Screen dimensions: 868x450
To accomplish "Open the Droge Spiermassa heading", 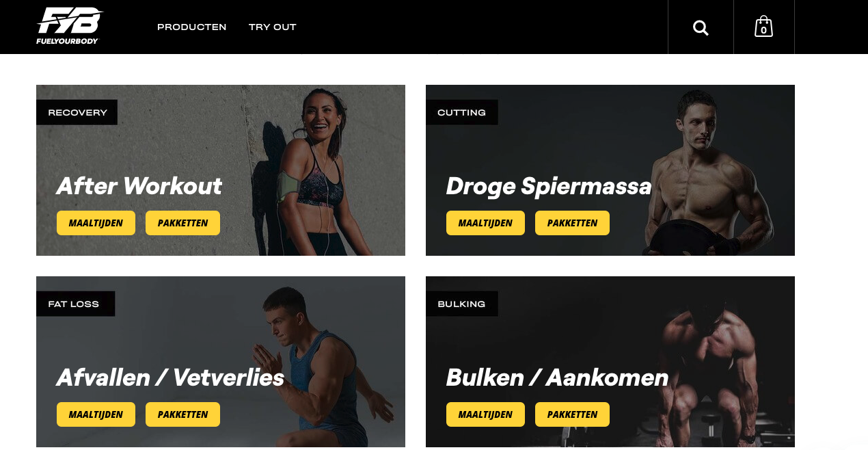I will point(549,186).
